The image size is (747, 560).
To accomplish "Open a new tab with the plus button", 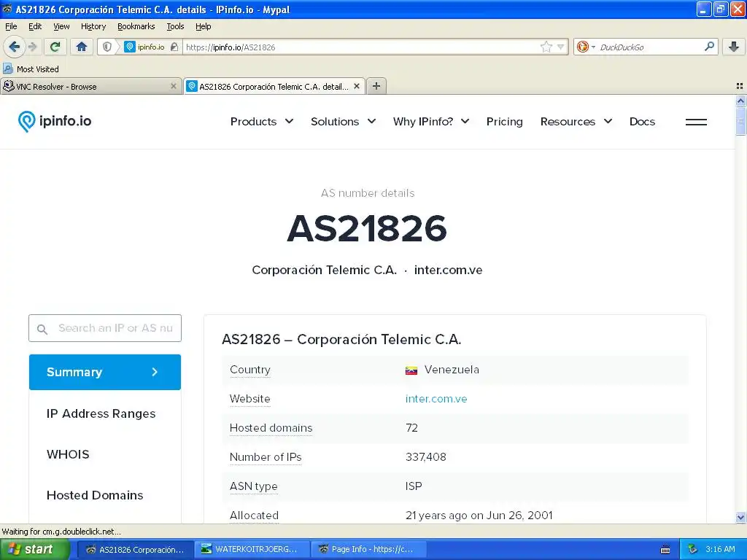I will tap(376, 86).
